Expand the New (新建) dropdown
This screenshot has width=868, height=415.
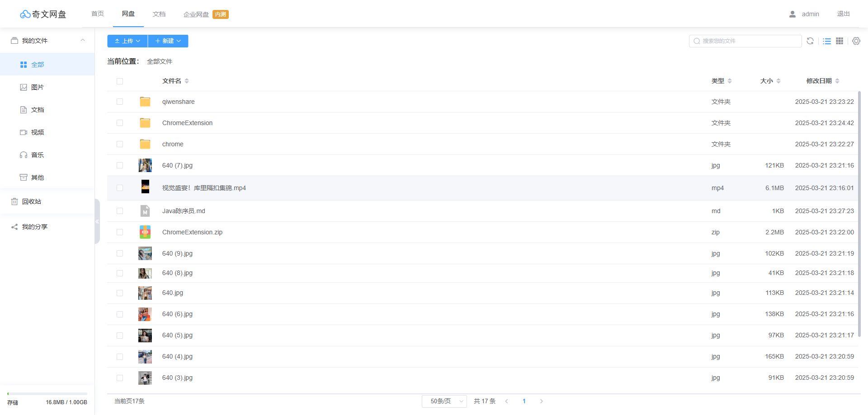168,41
